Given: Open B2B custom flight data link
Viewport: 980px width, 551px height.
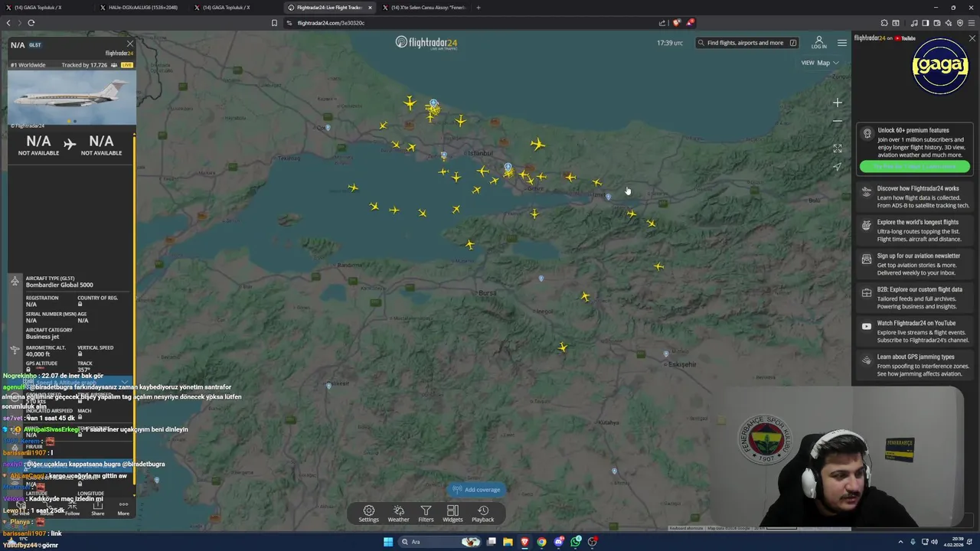Looking at the screenshot, I should coord(915,298).
